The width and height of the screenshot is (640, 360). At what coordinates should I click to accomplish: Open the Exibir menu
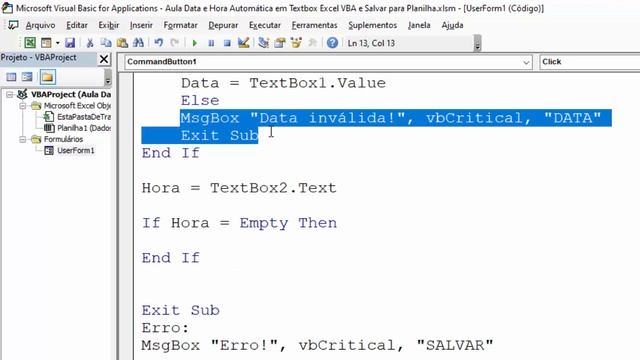[109, 25]
